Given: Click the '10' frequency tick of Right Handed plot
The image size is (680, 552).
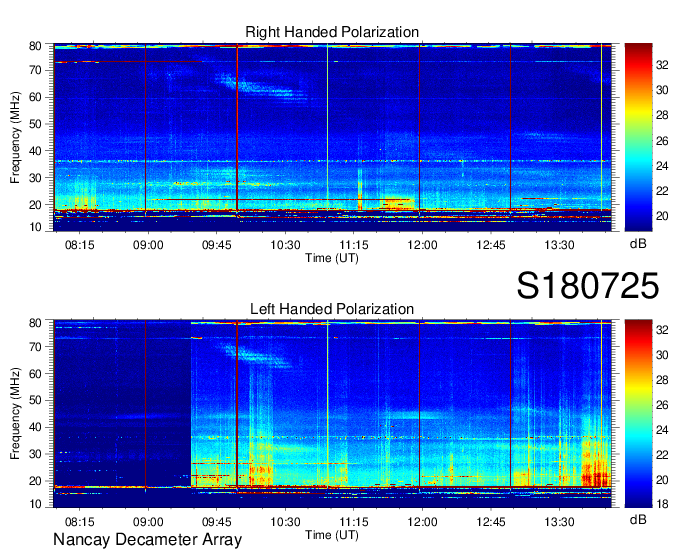Looking at the screenshot, I should click(36, 227).
